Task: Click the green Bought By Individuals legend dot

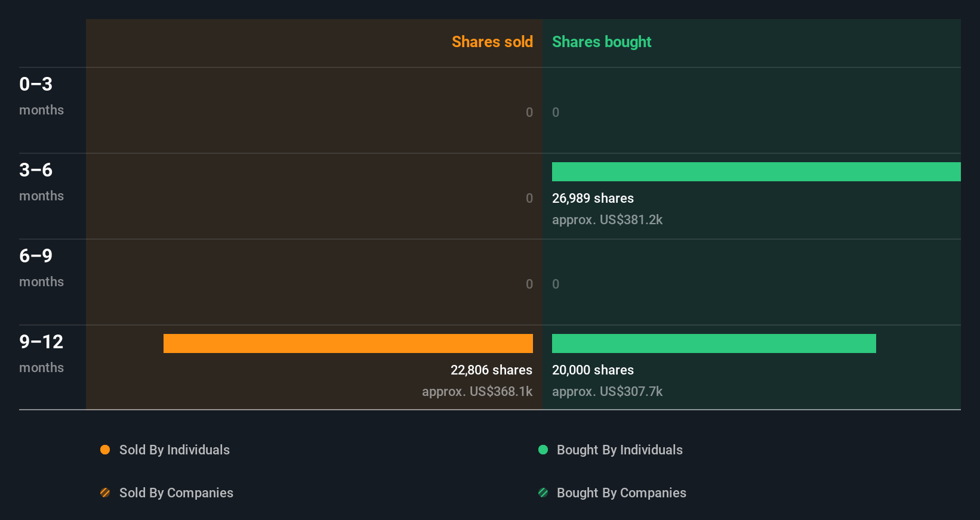Action: point(543,450)
